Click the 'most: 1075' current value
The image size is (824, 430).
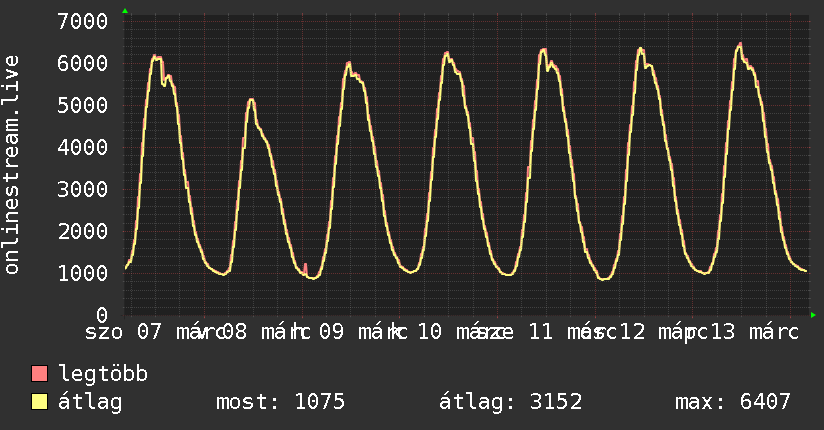click(280, 403)
